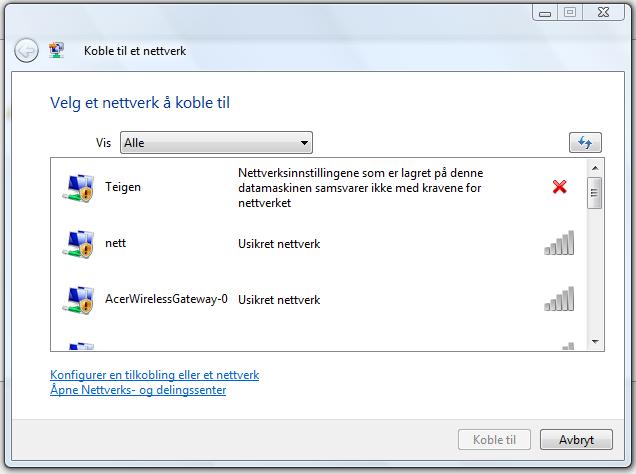The image size is (636, 474).
Task: Select the nett unsecured network
Action: point(319,243)
